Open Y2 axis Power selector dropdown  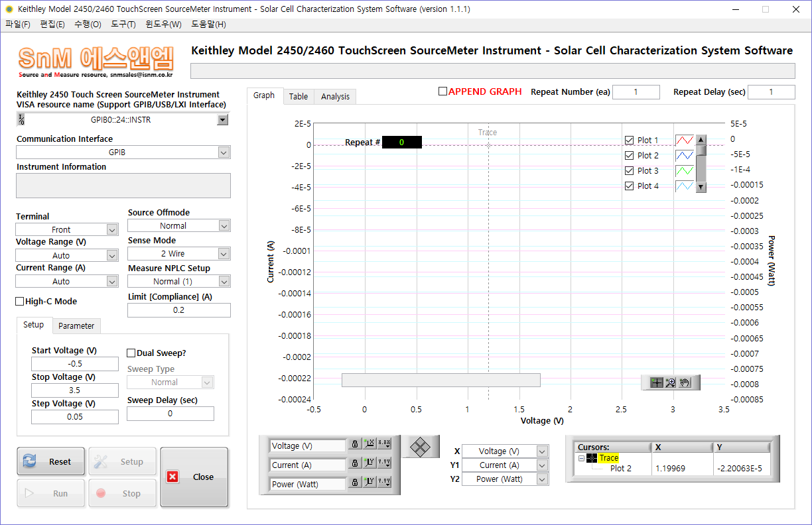coord(542,479)
